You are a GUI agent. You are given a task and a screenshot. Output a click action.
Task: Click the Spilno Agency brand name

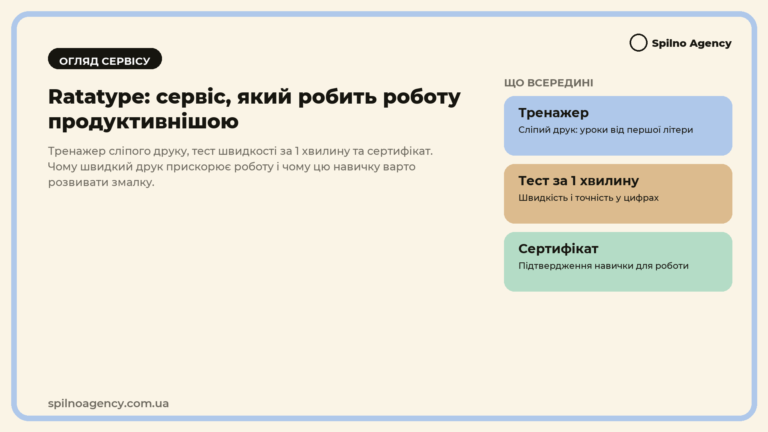coord(692,43)
